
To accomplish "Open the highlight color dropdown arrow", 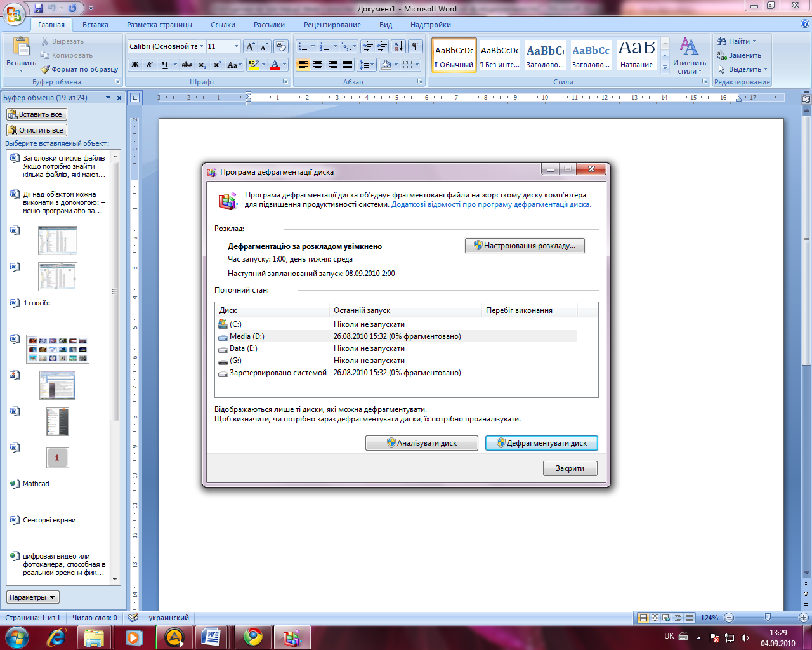I will [263, 65].
